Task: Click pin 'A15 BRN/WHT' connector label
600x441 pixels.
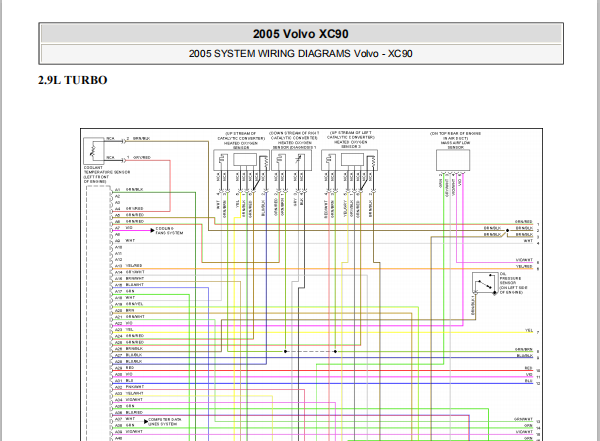Action: click(x=129, y=279)
